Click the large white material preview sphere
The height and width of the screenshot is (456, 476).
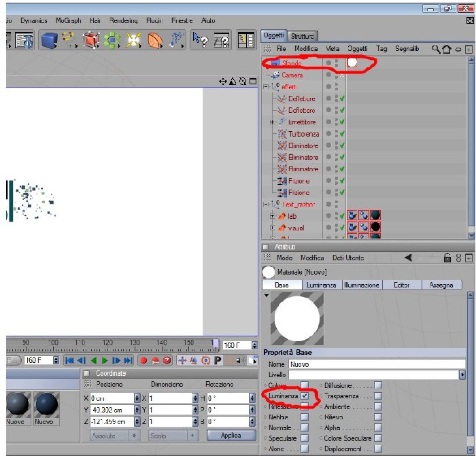297,319
